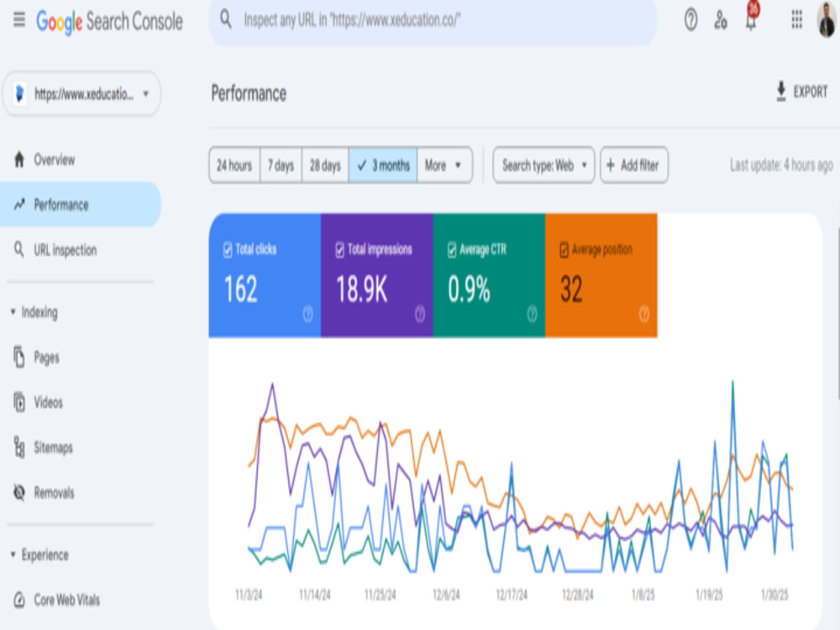The width and height of the screenshot is (840, 630).
Task: Select the 28 days date range
Action: click(x=325, y=165)
